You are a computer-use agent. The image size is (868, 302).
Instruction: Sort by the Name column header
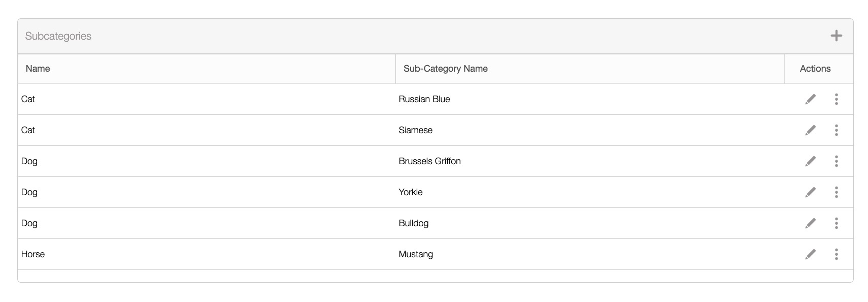click(x=38, y=69)
